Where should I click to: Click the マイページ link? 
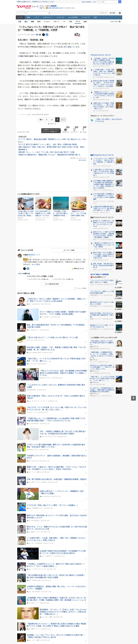[x=103, y=13]
